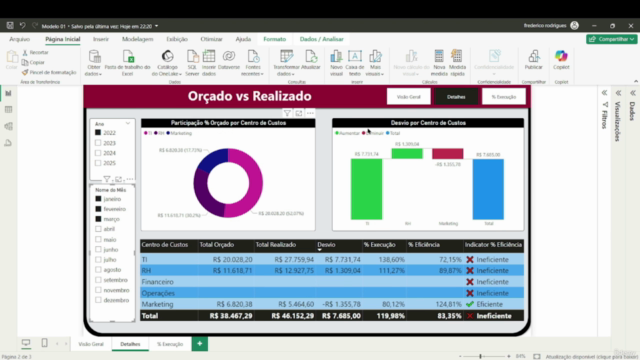This screenshot has height=360, width=640.
Task: Open Copilot from ribbon
Action: [x=561, y=60]
